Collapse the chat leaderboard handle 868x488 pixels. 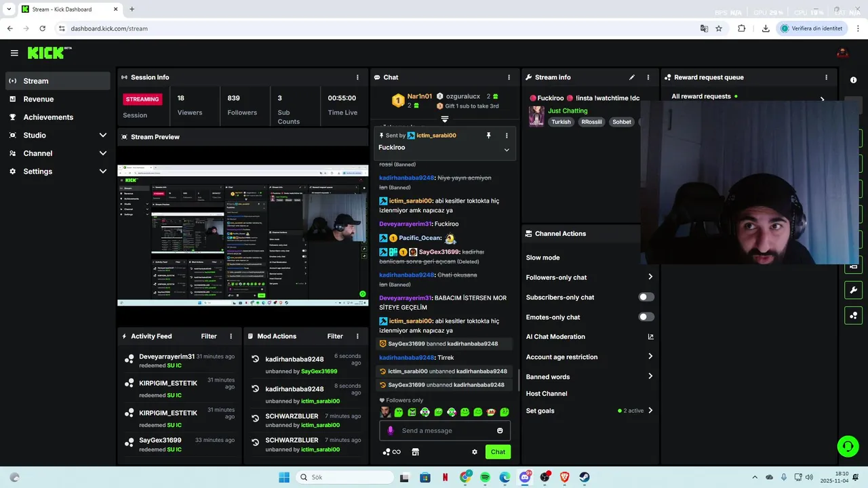pos(445,119)
